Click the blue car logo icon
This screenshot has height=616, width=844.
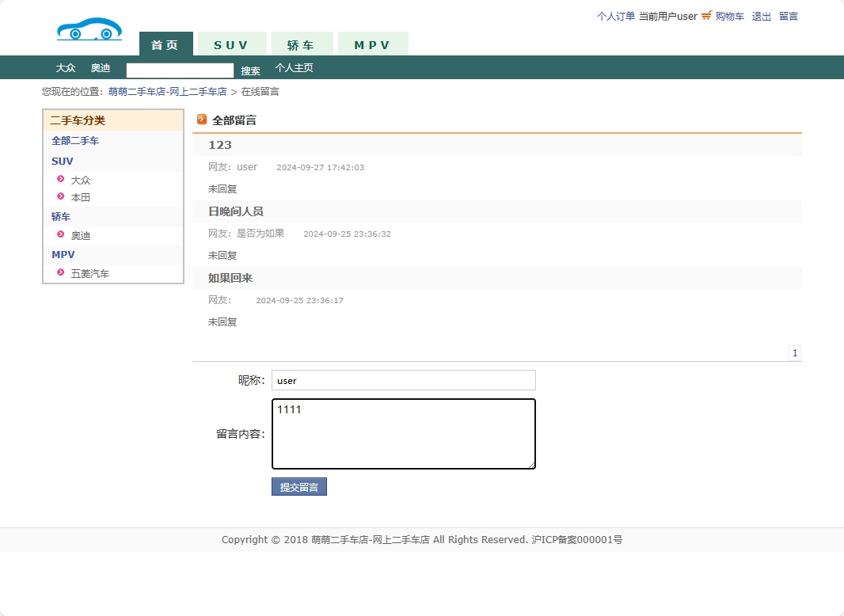coord(89,28)
